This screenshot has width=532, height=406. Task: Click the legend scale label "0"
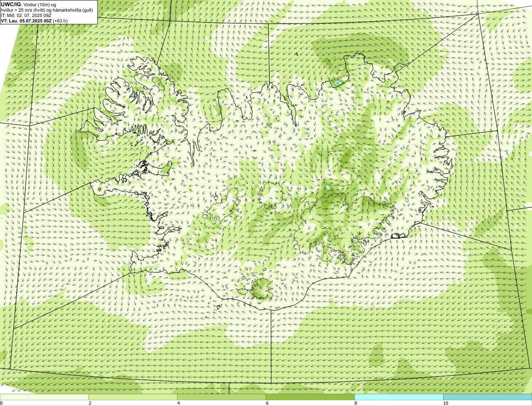click(1, 403)
